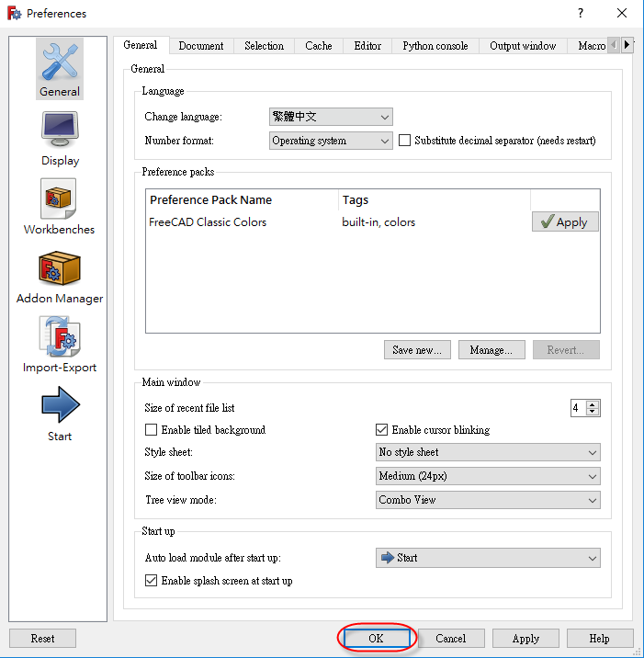Screen dimensions: 644x658
Task: Open the Display preferences monitor icon
Action: (x=60, y=130)
